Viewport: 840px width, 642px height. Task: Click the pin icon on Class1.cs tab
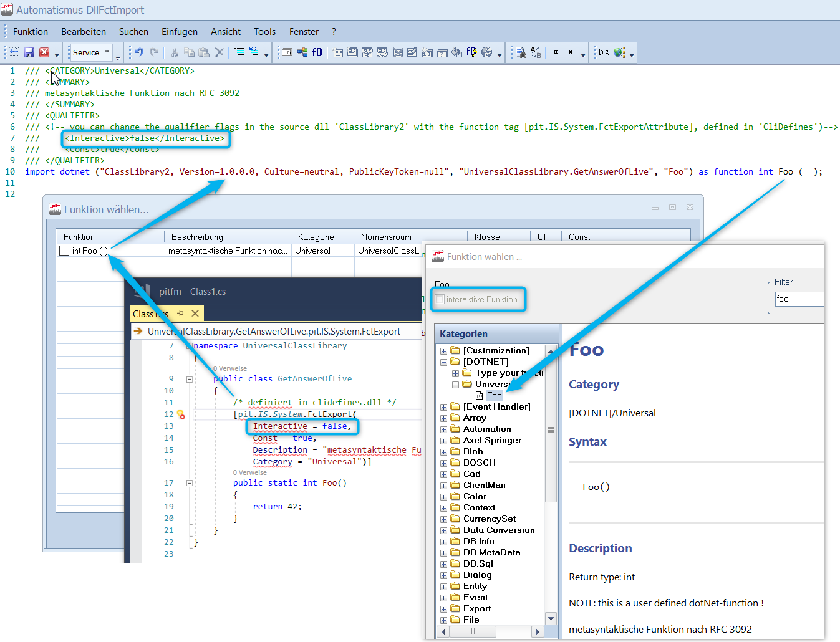181,314
